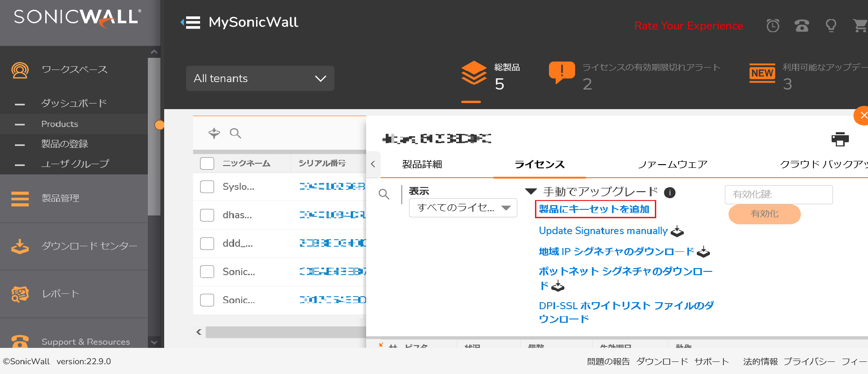Open the All tenants dropdown
Image resolution: width=868 pixels, height=374 pixels.
260,78
